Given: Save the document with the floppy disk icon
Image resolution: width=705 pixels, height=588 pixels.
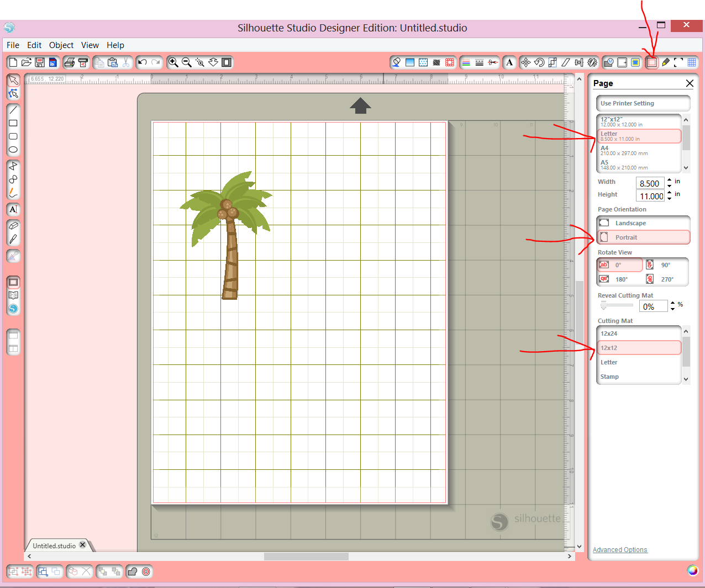Looking at the screenshot, I should click(x=39, y=62).
